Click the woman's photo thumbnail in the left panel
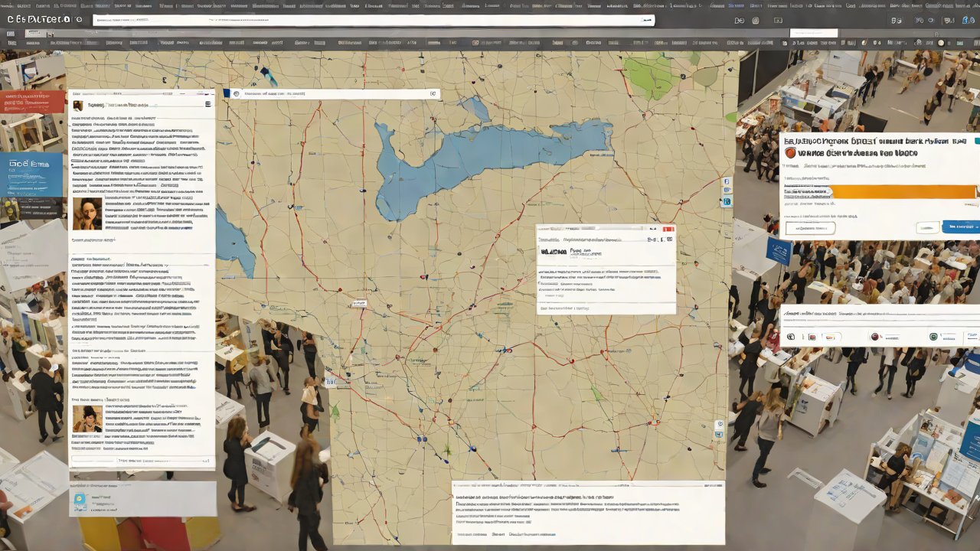The image size is (980, 551). click(x=87, y=214)
